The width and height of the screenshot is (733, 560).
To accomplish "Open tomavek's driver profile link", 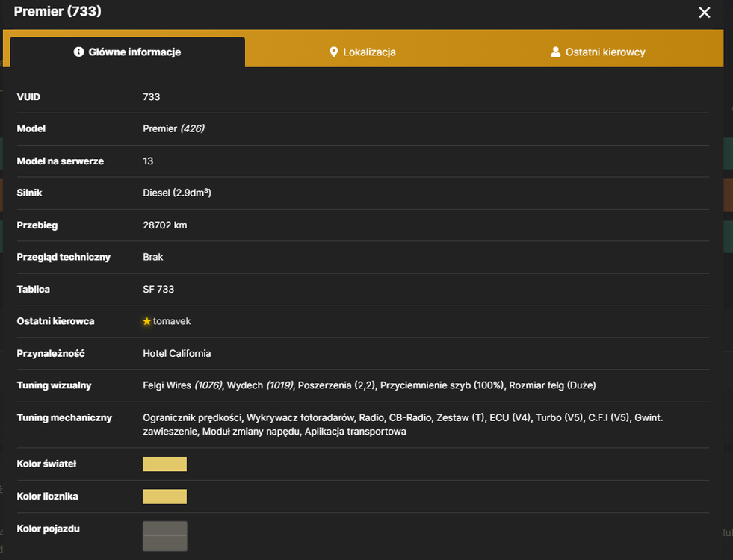I will pyautogui.click(x=172, y=321).
